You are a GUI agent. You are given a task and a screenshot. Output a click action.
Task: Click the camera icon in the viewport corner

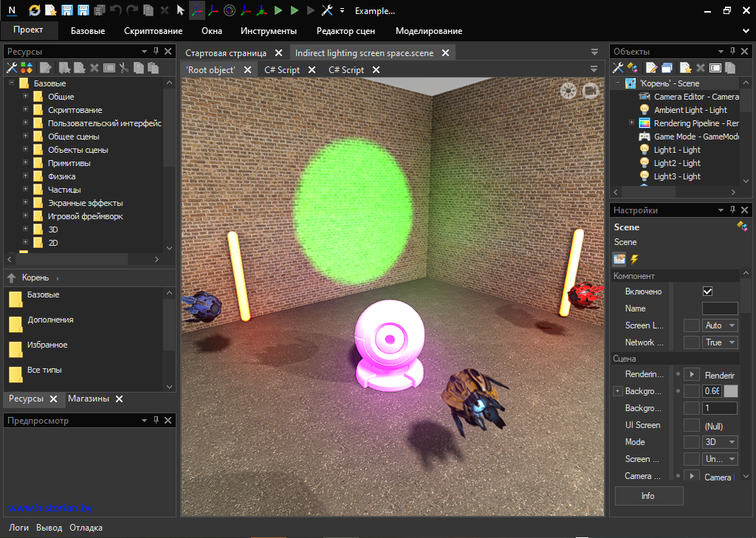591,91
